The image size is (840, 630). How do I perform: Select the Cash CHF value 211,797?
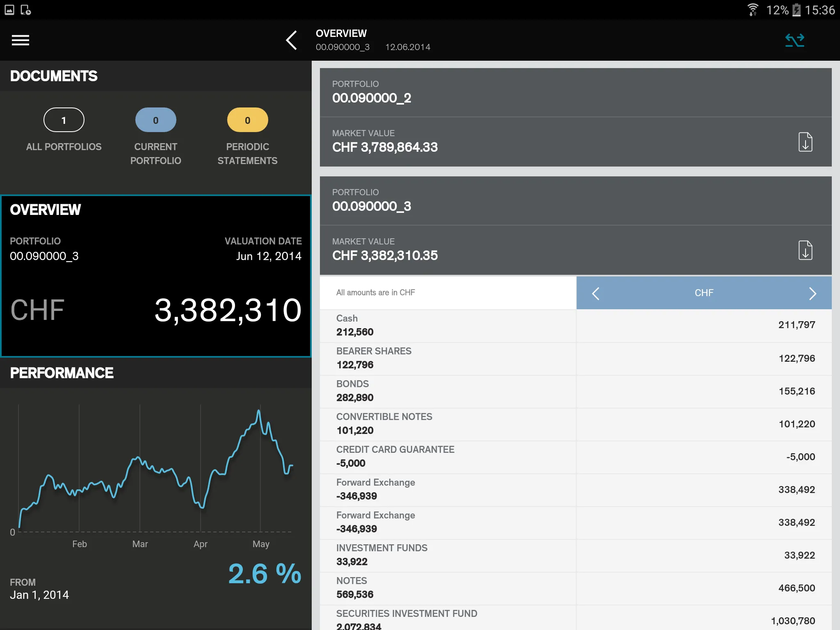[x=797, y=325]
